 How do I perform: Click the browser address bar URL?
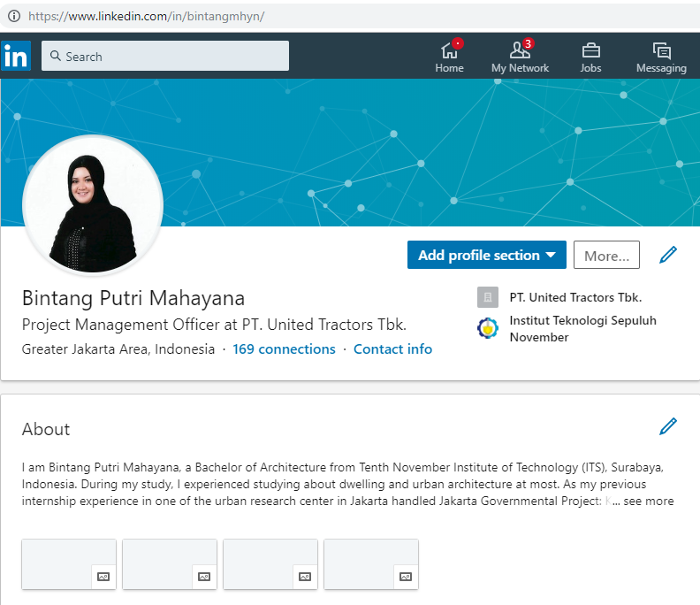[147, 16]
